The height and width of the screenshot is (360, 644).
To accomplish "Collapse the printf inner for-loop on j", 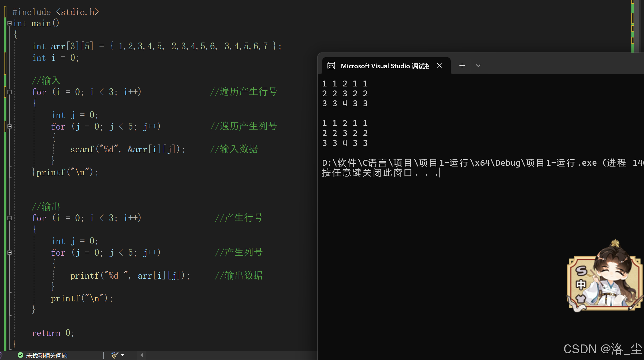I will click(x=9, y=252).
